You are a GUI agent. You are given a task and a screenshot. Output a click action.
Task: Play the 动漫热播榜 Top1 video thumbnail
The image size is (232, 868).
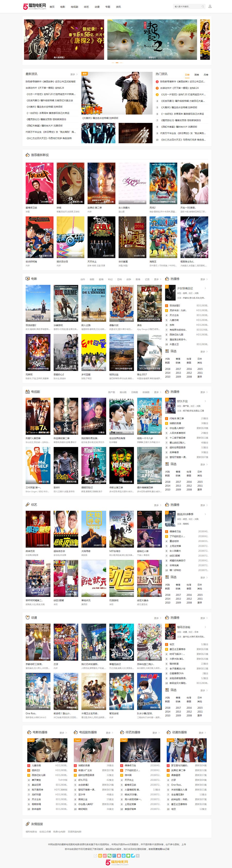(x=186, y=751)
